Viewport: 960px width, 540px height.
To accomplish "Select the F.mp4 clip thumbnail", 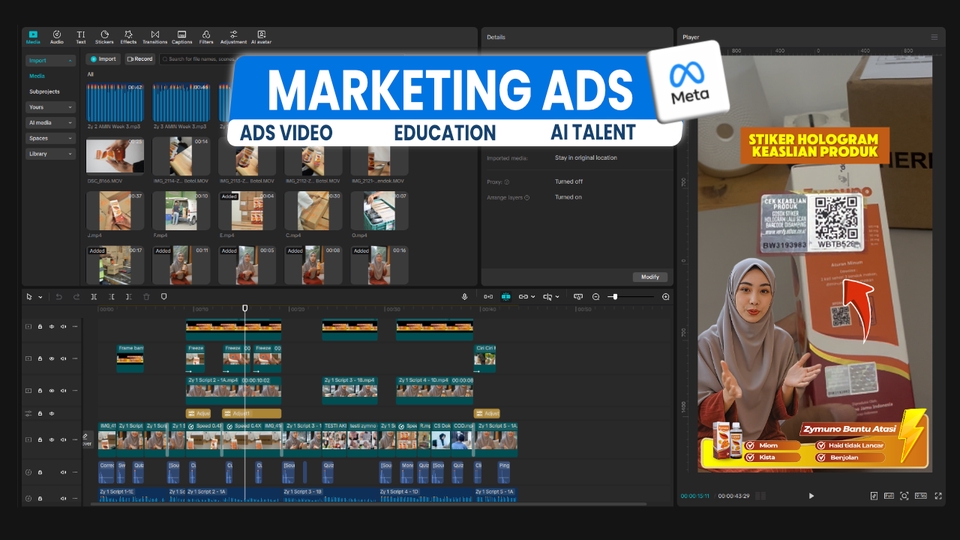I will tap(181, 211).
